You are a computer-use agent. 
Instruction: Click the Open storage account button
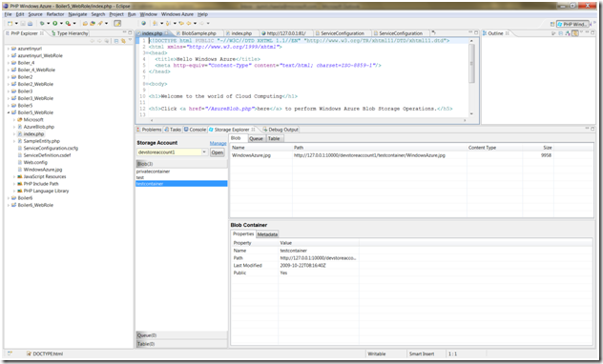point(218,152)
